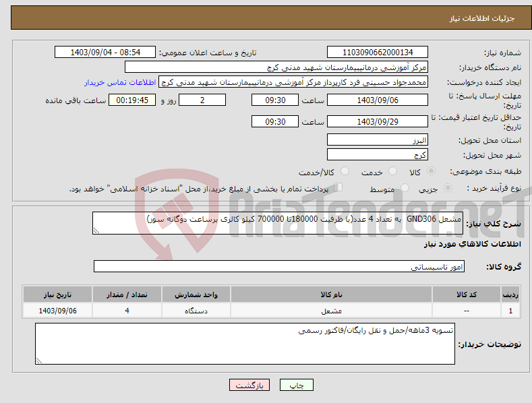Toggle the اسناد خزانه اسلامی payment checkbox
532x403 pixels.
pos(338,187)
